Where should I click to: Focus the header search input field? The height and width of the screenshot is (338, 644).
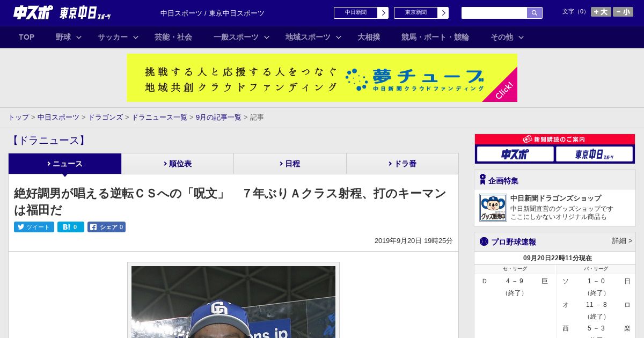pos(494,13)
